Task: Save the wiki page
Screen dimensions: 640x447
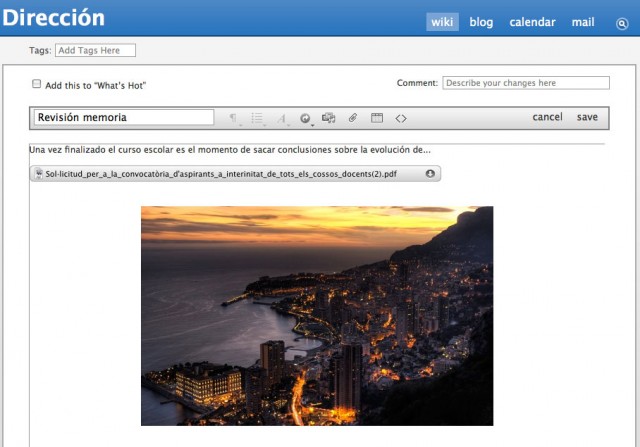Action: [x=587, y=117]
